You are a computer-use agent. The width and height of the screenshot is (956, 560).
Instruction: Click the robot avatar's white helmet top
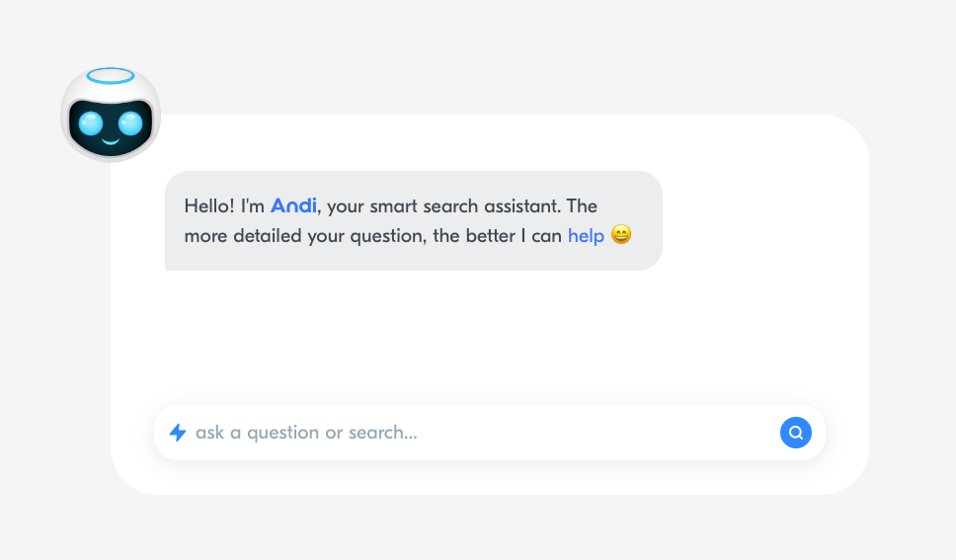(111, 94)
